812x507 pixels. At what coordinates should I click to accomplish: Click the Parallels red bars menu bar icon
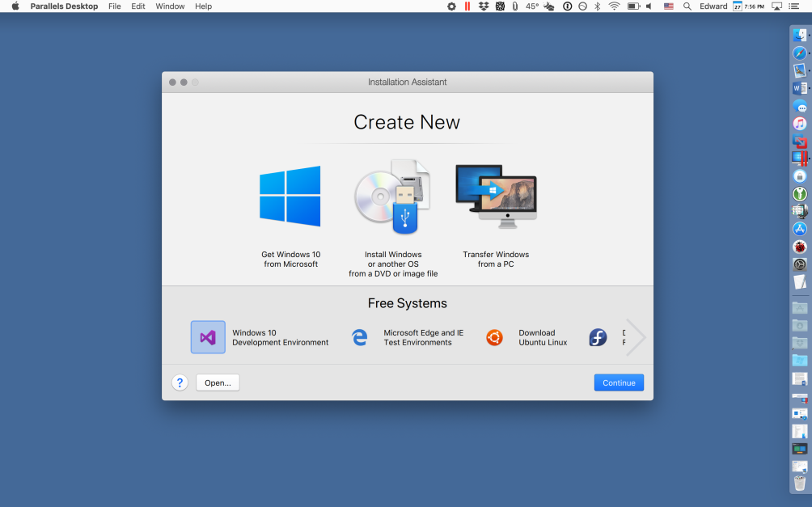pos(467,6)
